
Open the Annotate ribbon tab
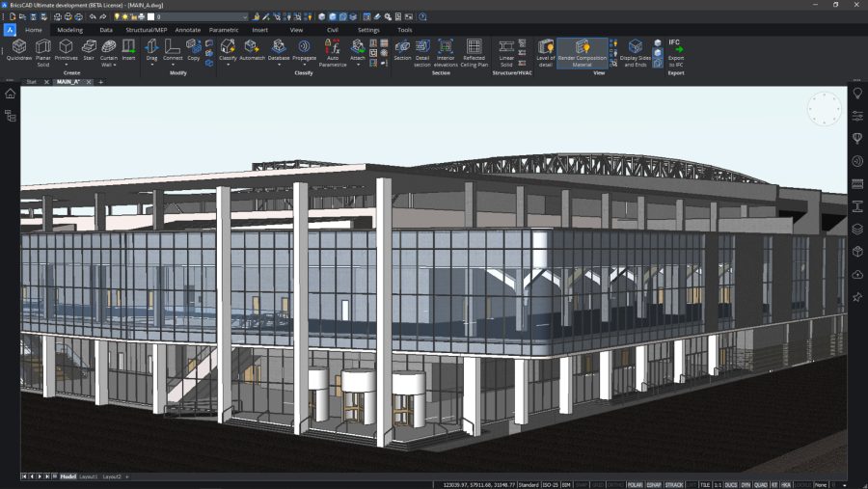[x=188, y=30]
